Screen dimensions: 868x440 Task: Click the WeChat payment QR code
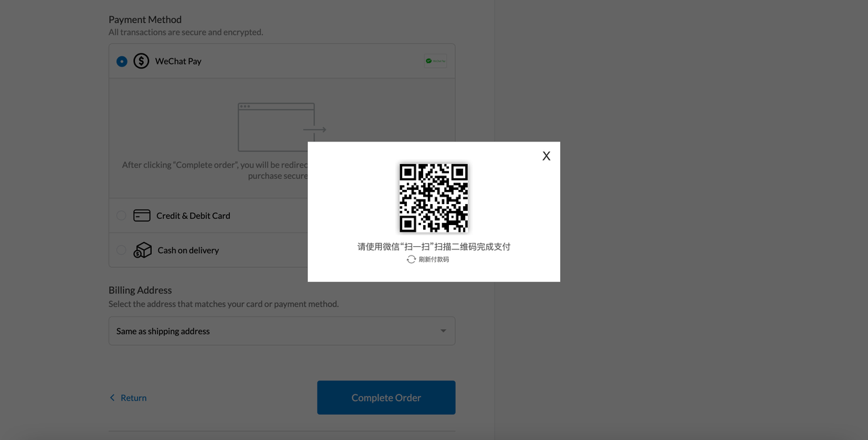pos(434,198)
